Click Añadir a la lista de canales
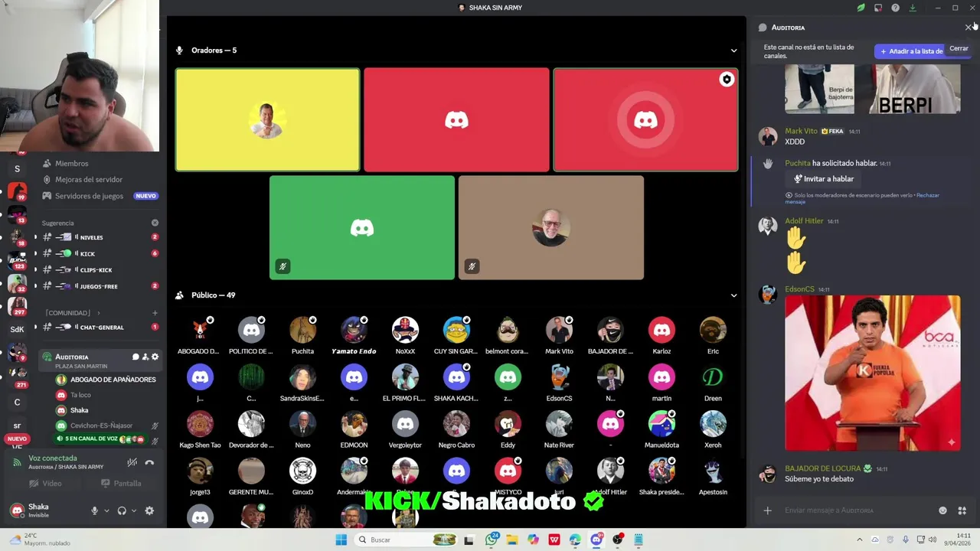This screenshot has height=551, width=980. [911, 51]
